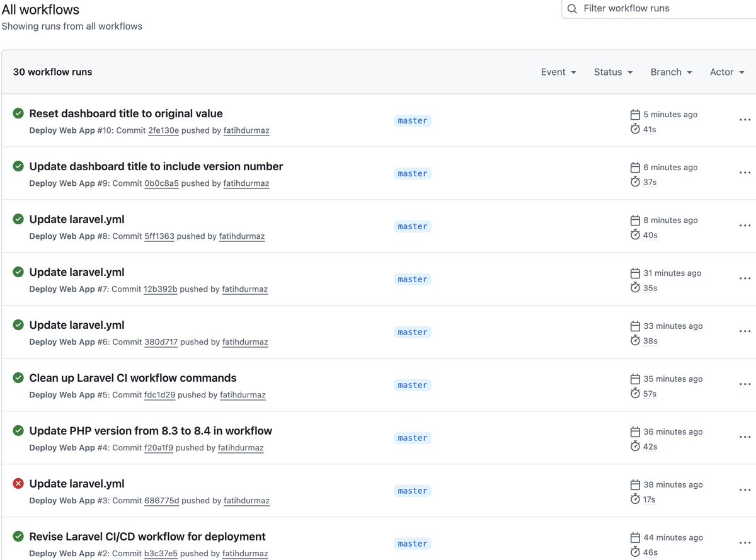
Task: Click master branch label in run #4 row
Action: (413, 438)
